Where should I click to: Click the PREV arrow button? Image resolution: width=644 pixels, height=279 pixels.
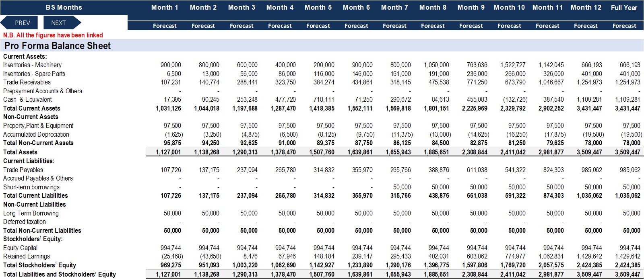[19, 23]
